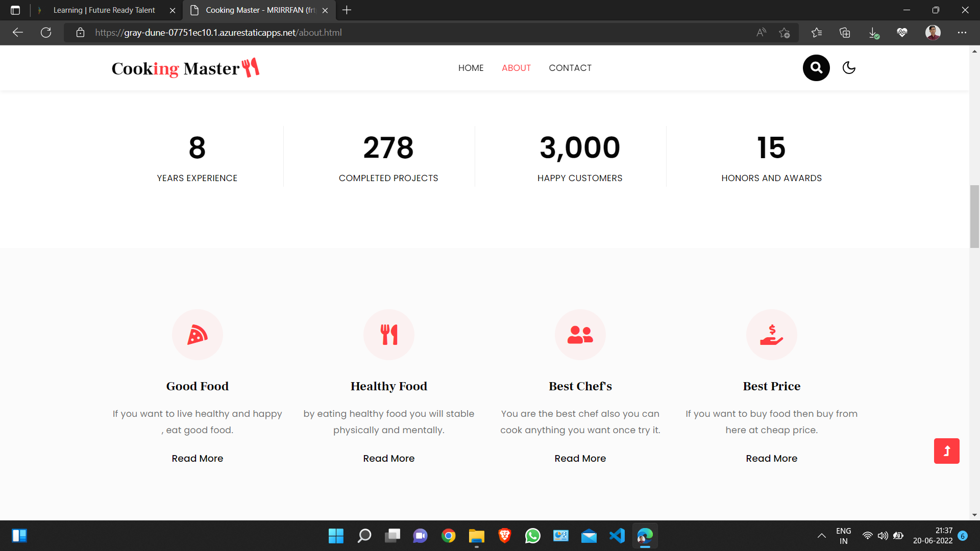This screenshot has height=551, width=980.
Task: Select the ABOUT nav link
Action: click(x=516, y=68)
